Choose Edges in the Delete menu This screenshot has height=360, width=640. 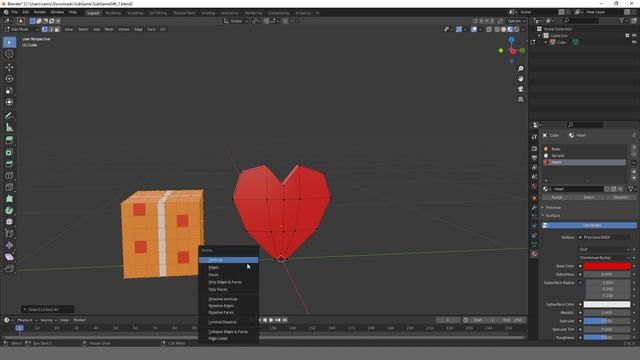pos(229,267)
